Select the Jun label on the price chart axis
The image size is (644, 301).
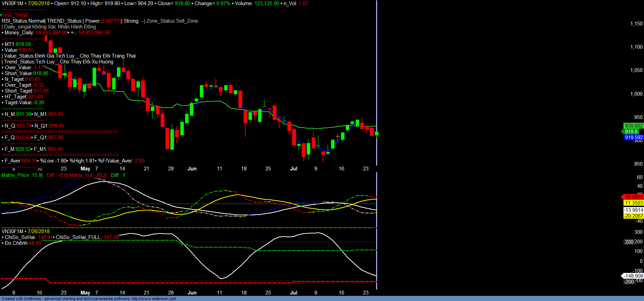click(192, 169)
